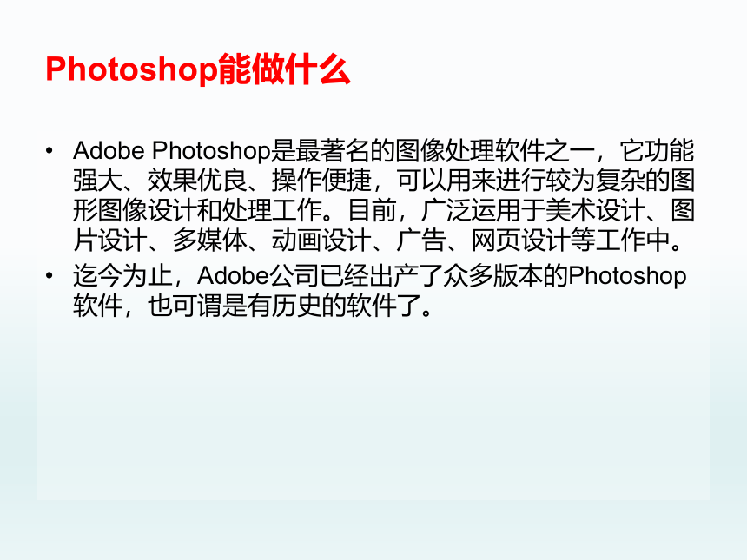
Task: Click the text Adobe公司
Action: click(x=257, y=276)
